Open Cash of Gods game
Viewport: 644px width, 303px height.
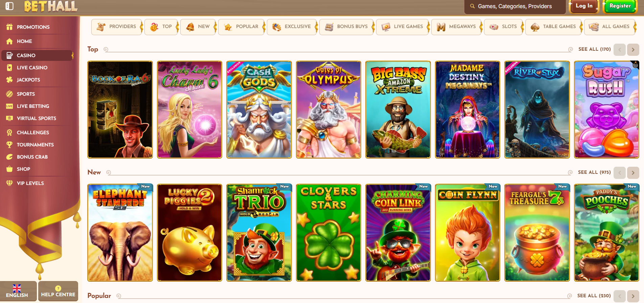coord(259,110)
